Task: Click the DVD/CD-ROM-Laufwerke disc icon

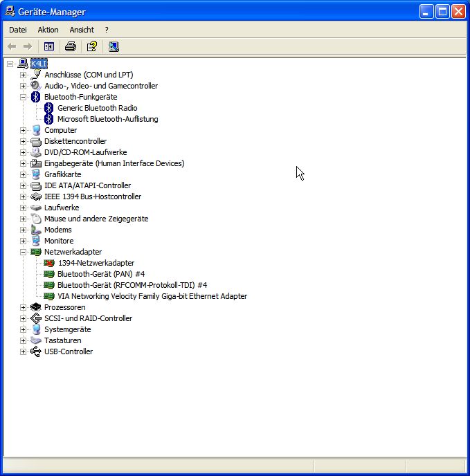Action: coord(36,152)
